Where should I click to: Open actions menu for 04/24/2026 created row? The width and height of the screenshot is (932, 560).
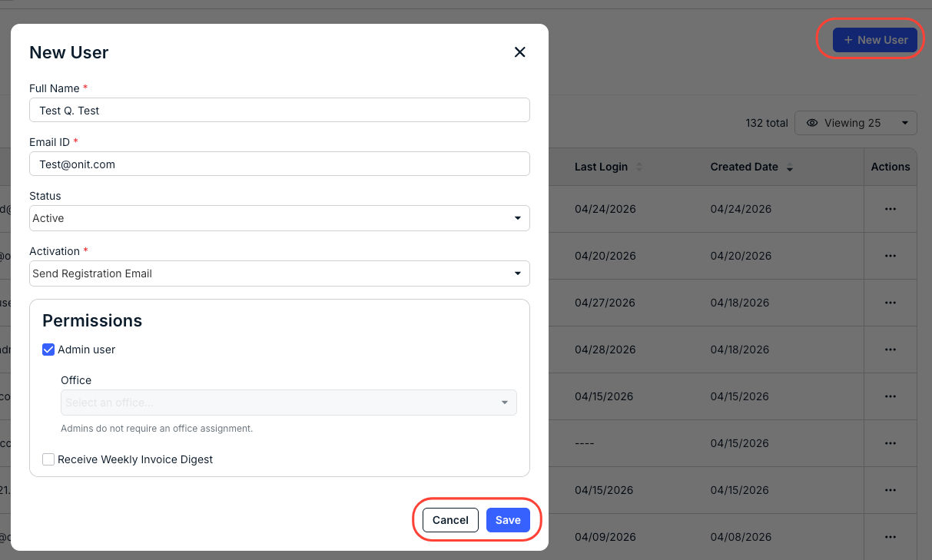pos(891,209)
